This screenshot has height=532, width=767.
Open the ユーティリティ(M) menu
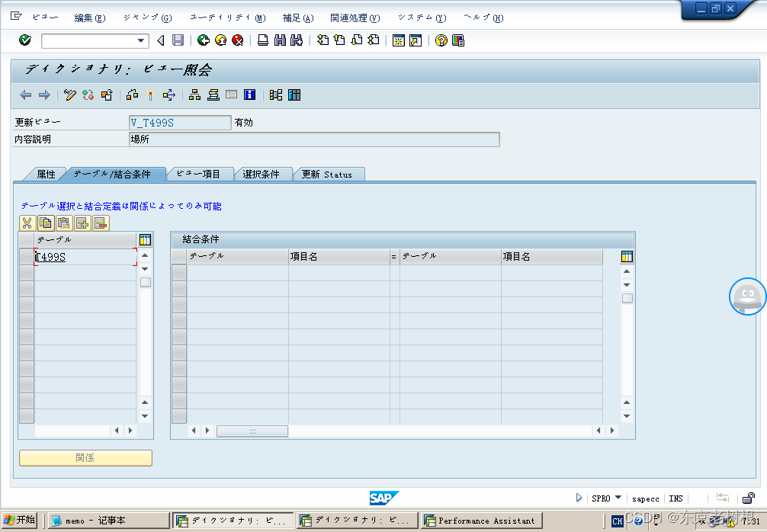pos(228,18)
